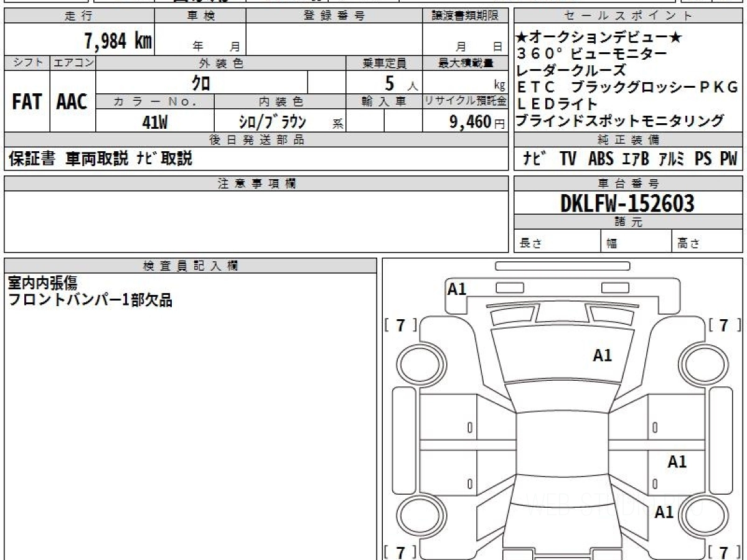This screenshot has height=560, width=747.
Task: Click the 輸入車 header
Action: coord(384,101)
